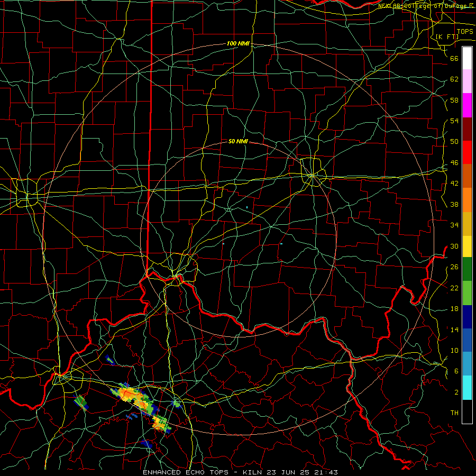The height and width of the screenshot is (476, 476).
Task: Click the "TH" legend label
Action: tap(454, 413)
